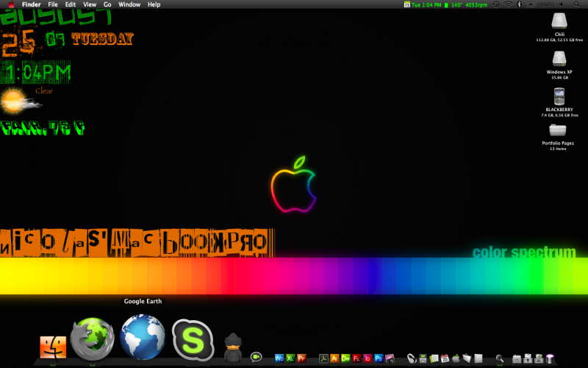588x368 pixels.
Task: Open the Edit menu
Action: pos(71,4)
